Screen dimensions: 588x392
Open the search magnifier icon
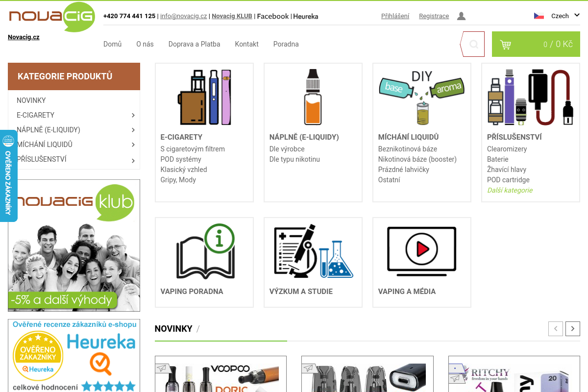click(x=474, y=44)
